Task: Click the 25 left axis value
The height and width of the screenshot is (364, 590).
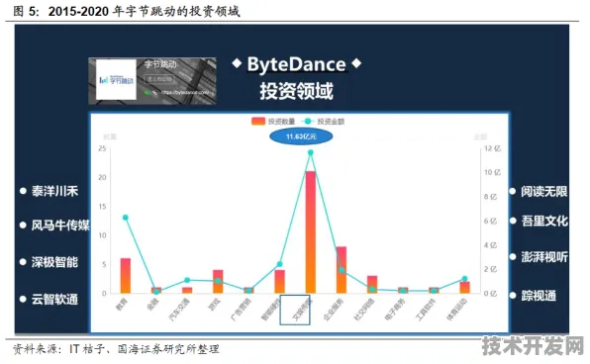Action: 102,148
